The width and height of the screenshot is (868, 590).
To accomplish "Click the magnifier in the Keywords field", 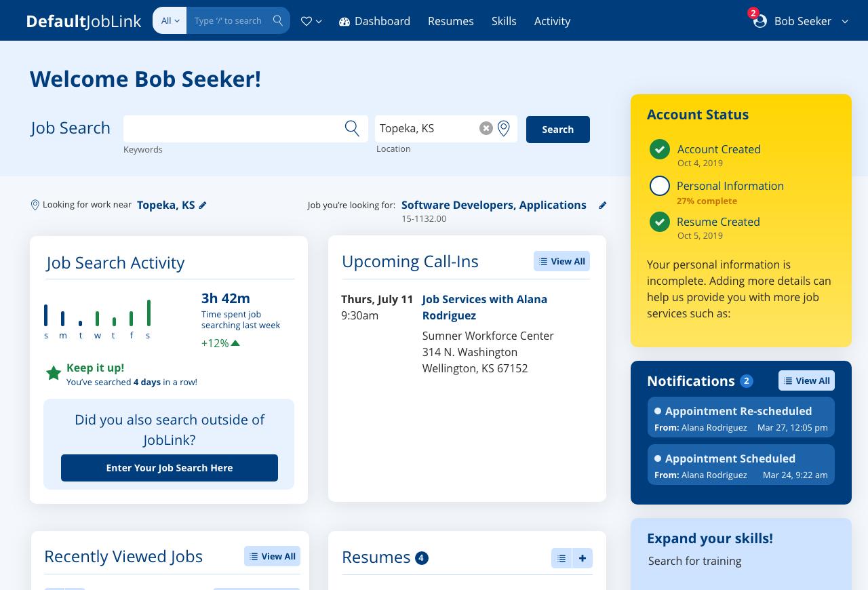I will tap(351, 128).
